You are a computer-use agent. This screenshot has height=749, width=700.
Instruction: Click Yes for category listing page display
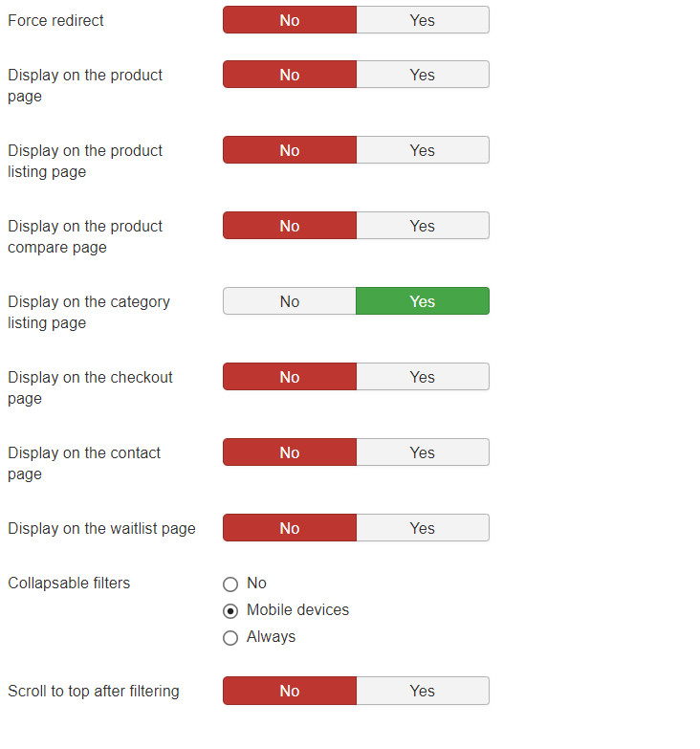(422, 301)
